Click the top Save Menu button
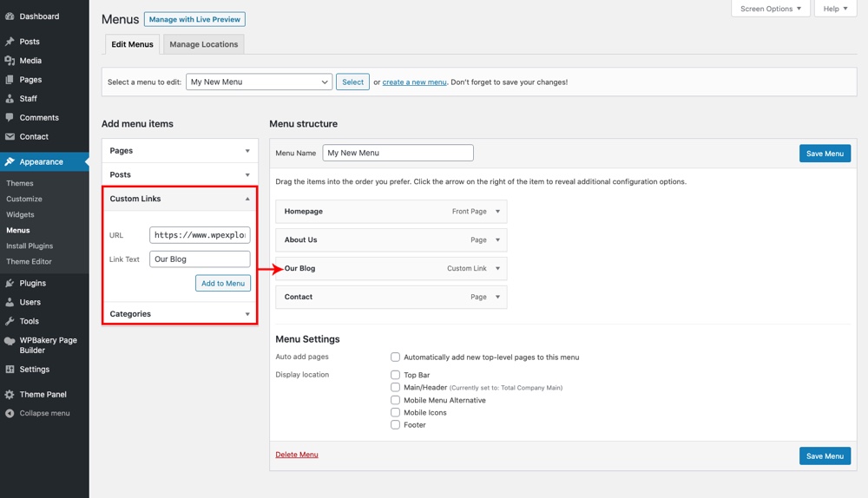 coord(825,154)
